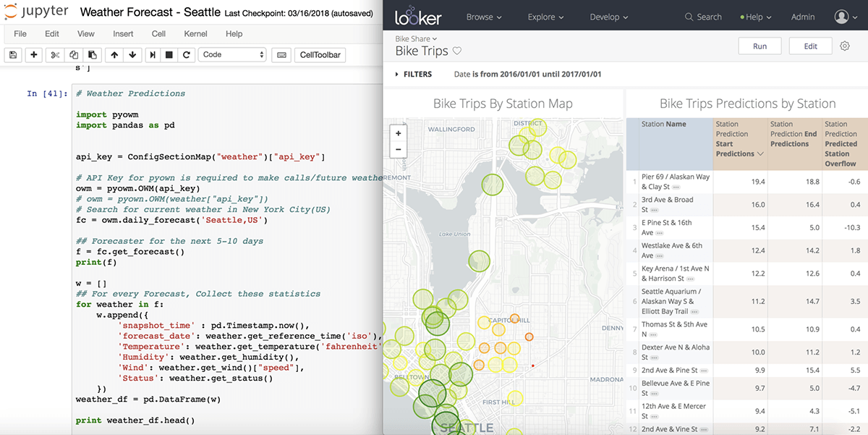Interrupt the kernel with the stop square icon
The height and width of the screenshot is (435, 868).
click(x=169, y=55)
